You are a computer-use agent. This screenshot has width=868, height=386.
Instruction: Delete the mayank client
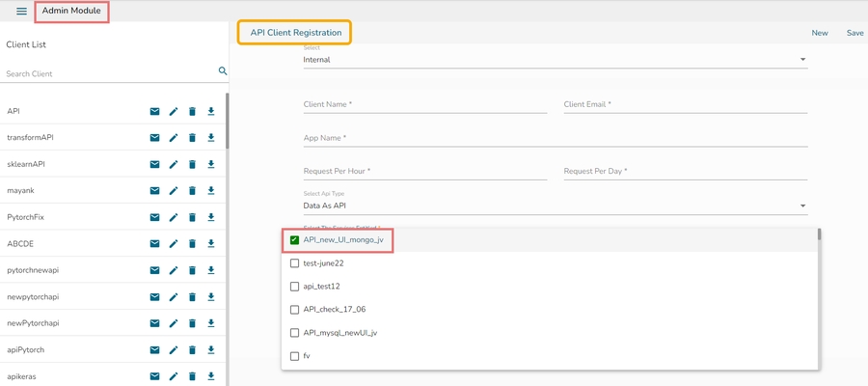click(x=192, y=191)
